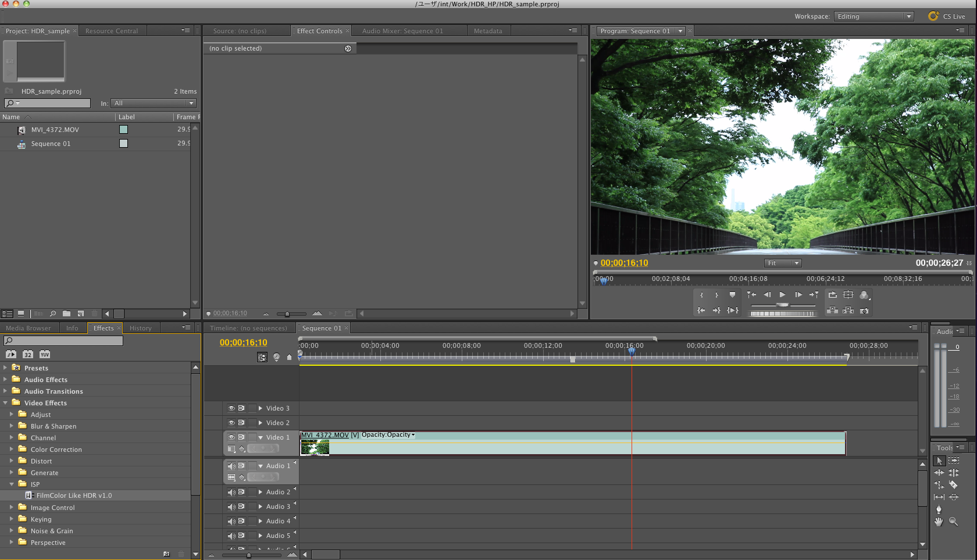This screenshot has width=977, height=560.
Task: Click Go to Out Point button
Action: point(716,311)
